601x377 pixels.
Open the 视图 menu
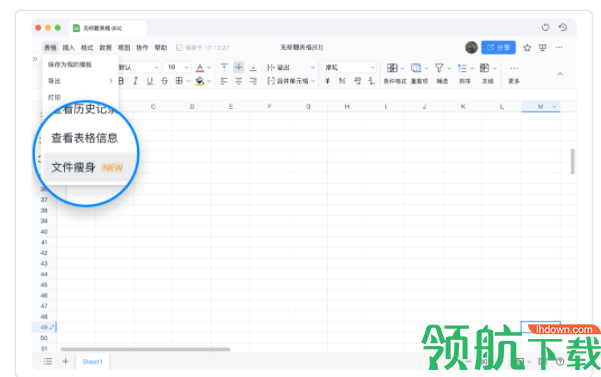(124, 48)
